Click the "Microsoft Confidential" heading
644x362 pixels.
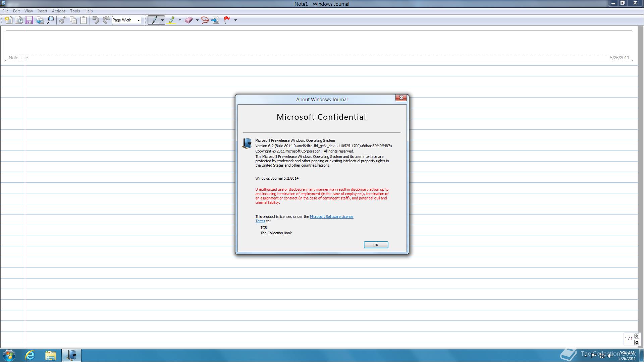point(321,117)
